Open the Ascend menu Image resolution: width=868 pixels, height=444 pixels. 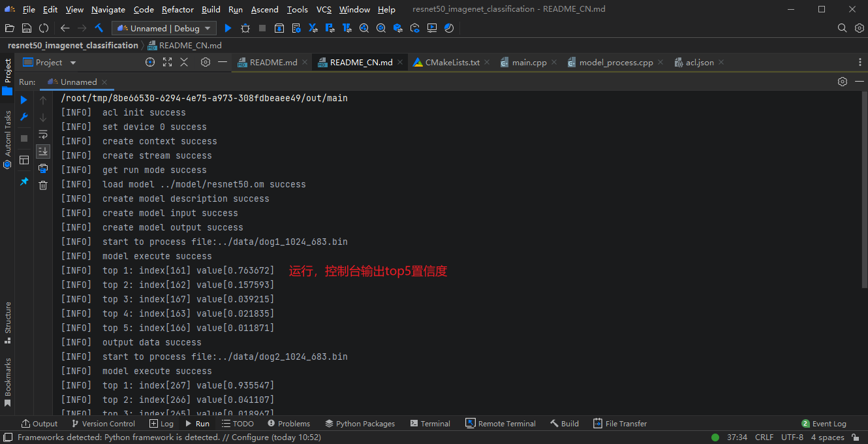(264, 9)
